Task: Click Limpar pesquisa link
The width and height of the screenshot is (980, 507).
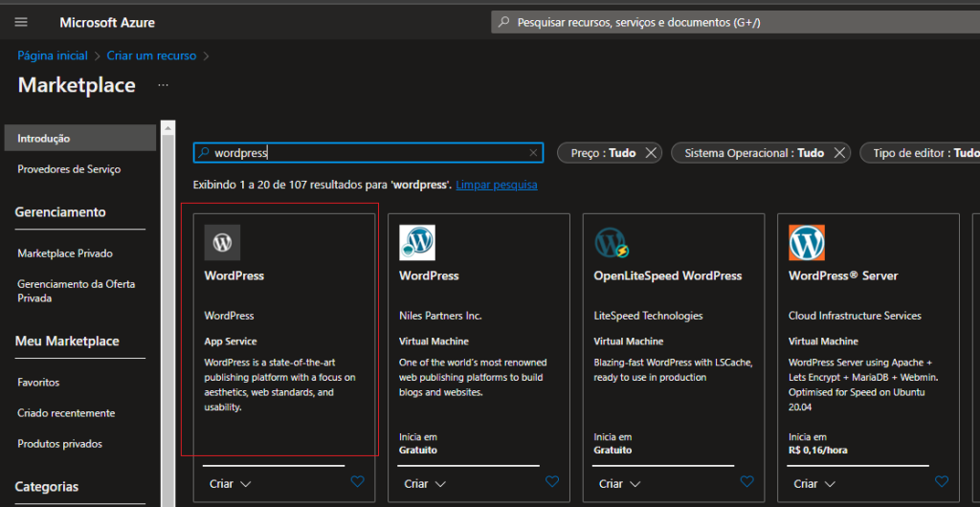Action: [x=497, y=186]
